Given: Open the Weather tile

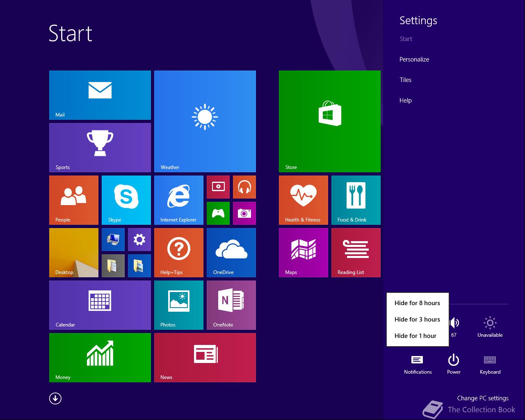Looking at the screenshot, I should click(x=205, y=121).
